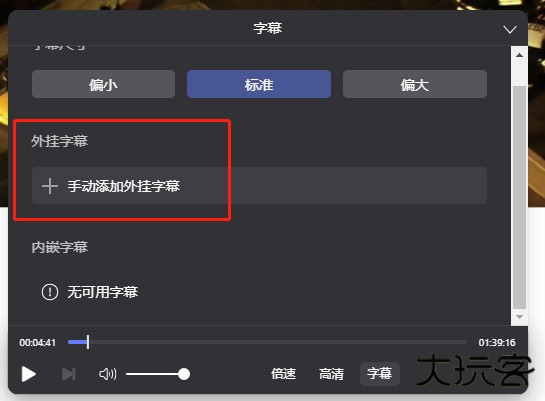Collapse the 字幕 panel with the chevron

click(510, 29)
